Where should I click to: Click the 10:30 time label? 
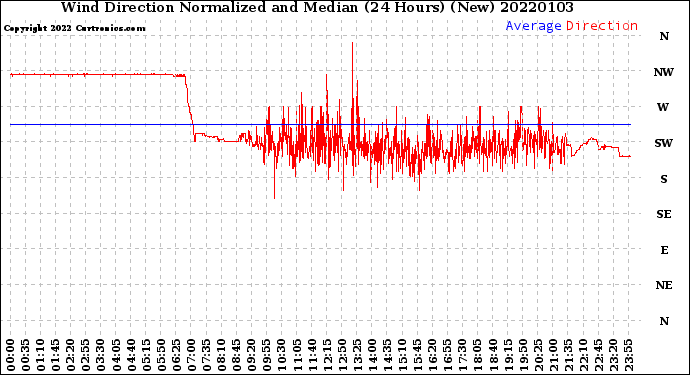[281, 355]
